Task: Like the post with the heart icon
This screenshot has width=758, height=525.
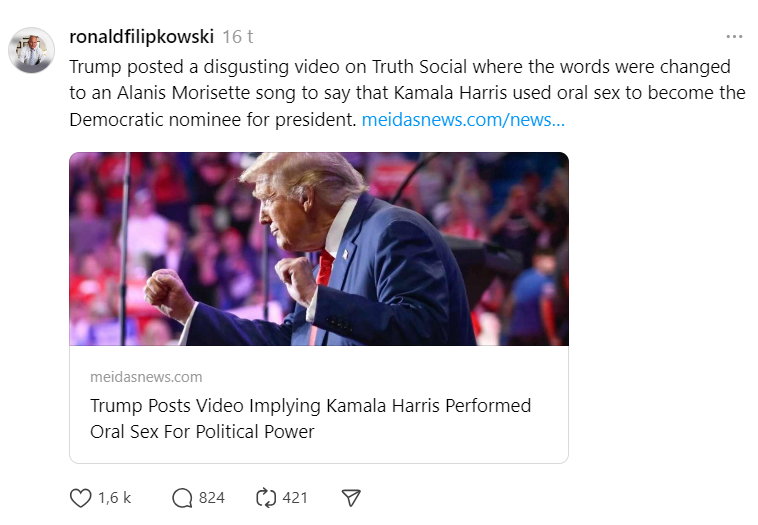Action: (x=81, y=497)
